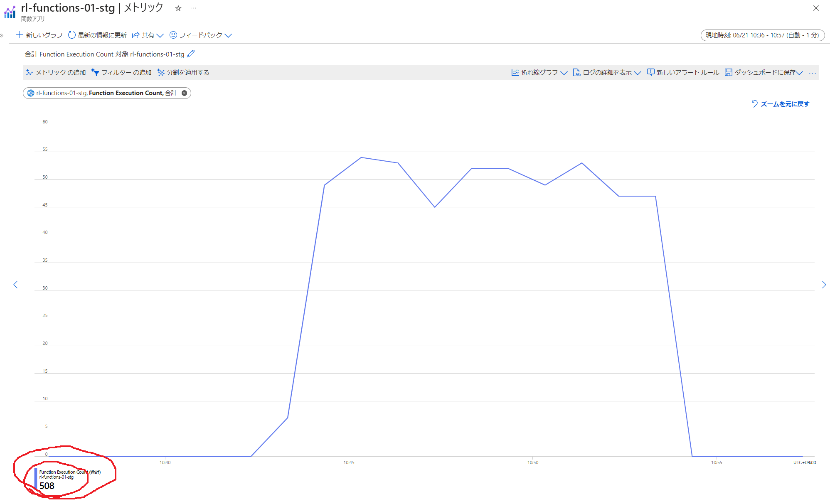Click 新しいグラフ new chart button
Image resolution: width=830 pixels, height=504 pixels.
[39, 35]
